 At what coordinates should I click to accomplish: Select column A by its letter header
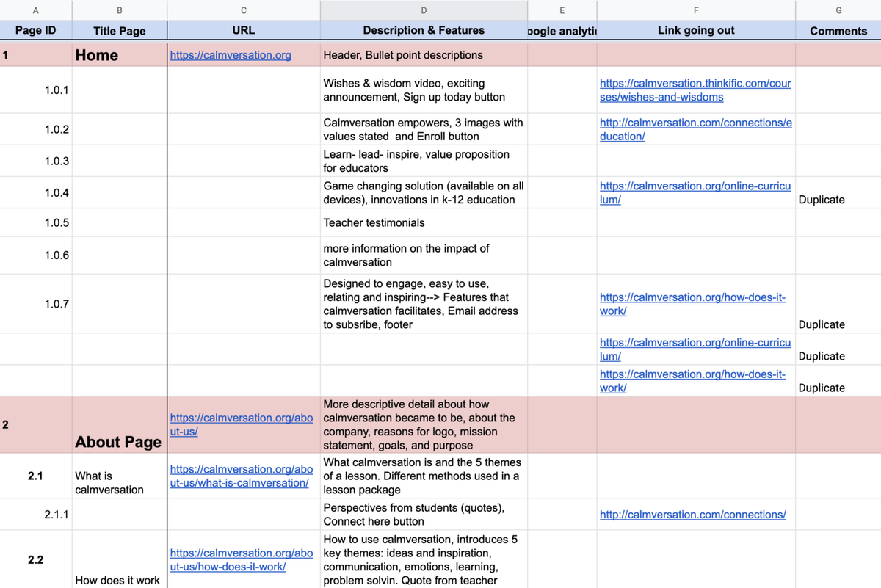36,10
